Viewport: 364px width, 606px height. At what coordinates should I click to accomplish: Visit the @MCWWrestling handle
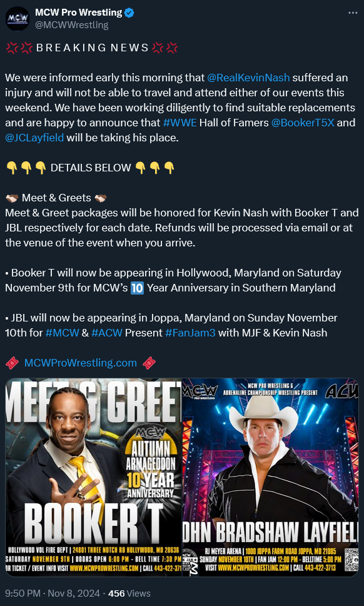[x=71, y=25]
